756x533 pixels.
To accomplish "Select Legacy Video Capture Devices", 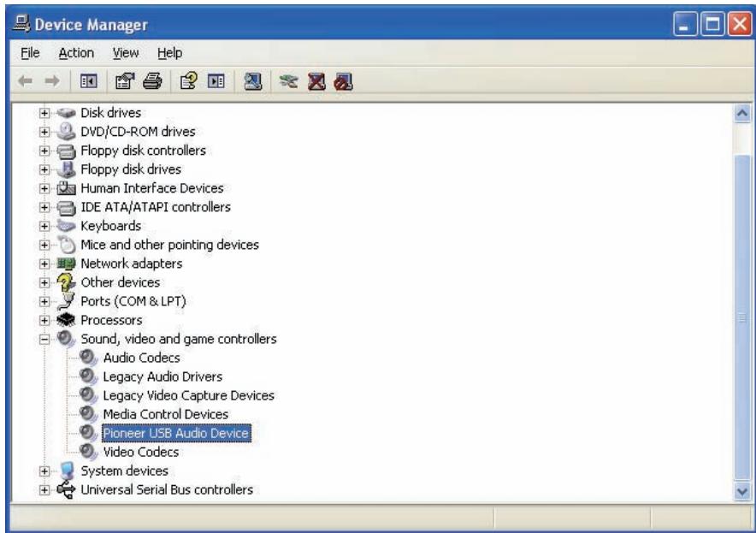I will pyautogui.click(x=188, y=395).
